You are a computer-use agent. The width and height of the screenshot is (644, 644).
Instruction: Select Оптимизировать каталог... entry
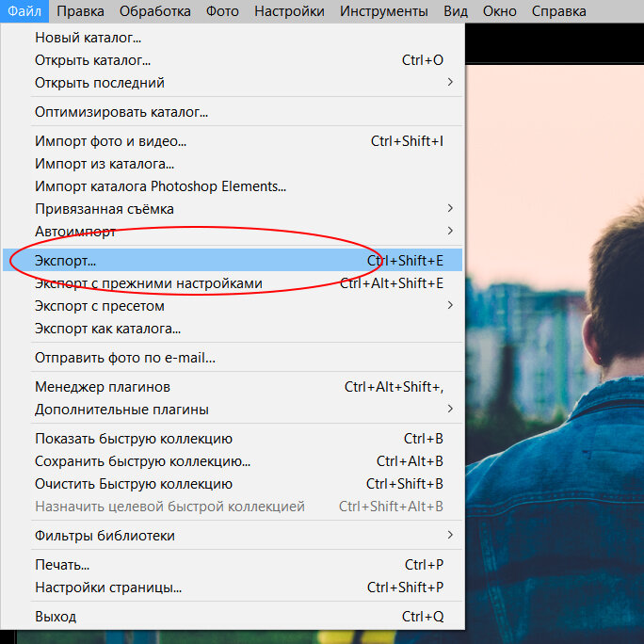[233, 112]
